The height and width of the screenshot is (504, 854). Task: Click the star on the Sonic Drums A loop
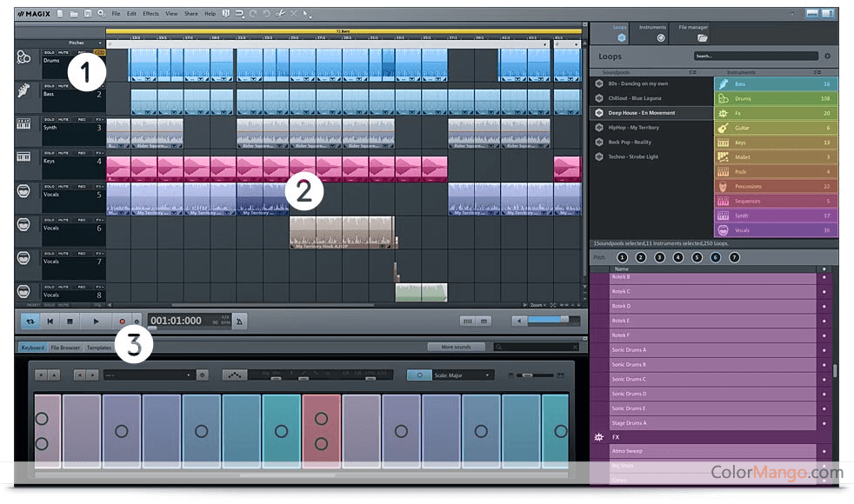(824, 350)
